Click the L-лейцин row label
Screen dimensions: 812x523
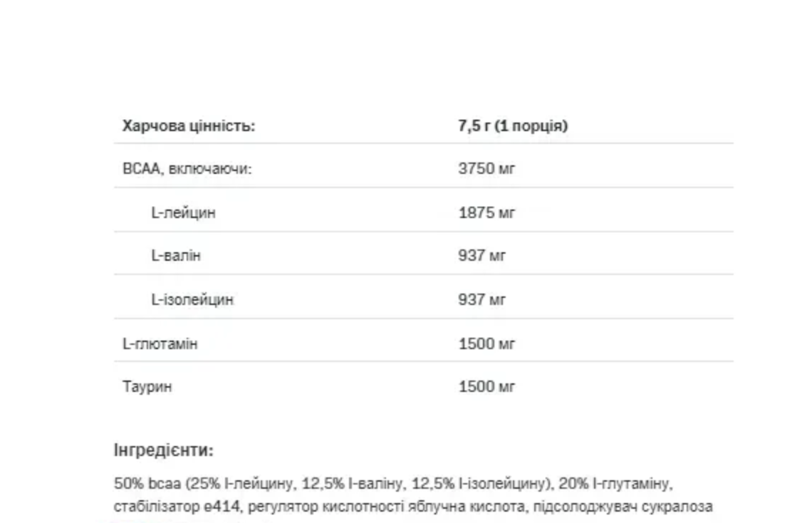click(x=183, y=213)
